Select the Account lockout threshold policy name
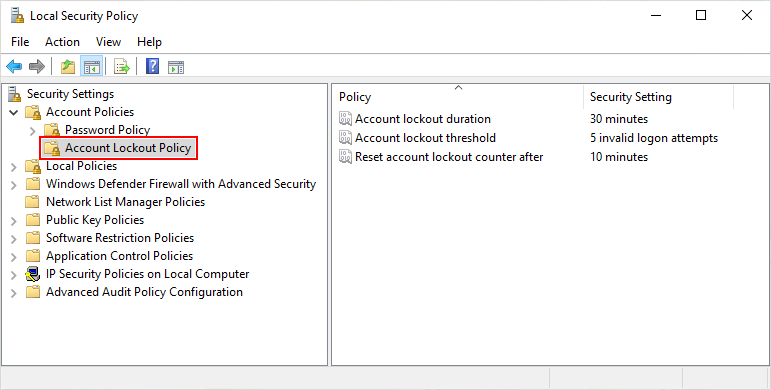The width and height of the screenshot is (771, 390). (425, 138)
